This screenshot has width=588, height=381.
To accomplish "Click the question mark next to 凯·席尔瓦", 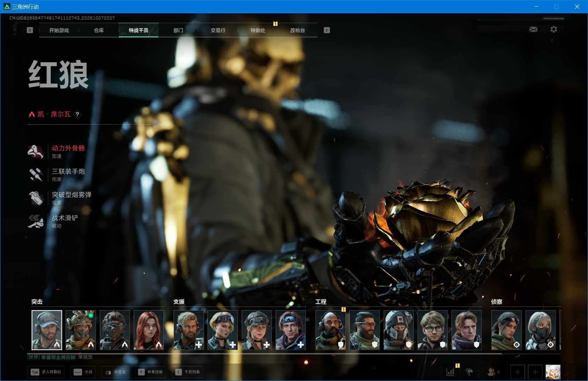I will coord(78,114).
